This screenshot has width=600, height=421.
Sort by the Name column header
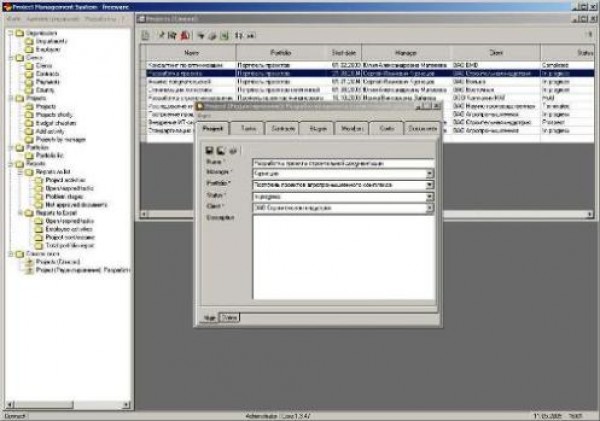pos(191,53)
